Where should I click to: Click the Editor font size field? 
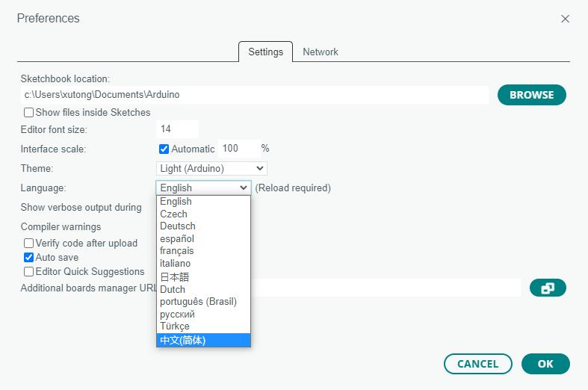(x=177, y=129)
